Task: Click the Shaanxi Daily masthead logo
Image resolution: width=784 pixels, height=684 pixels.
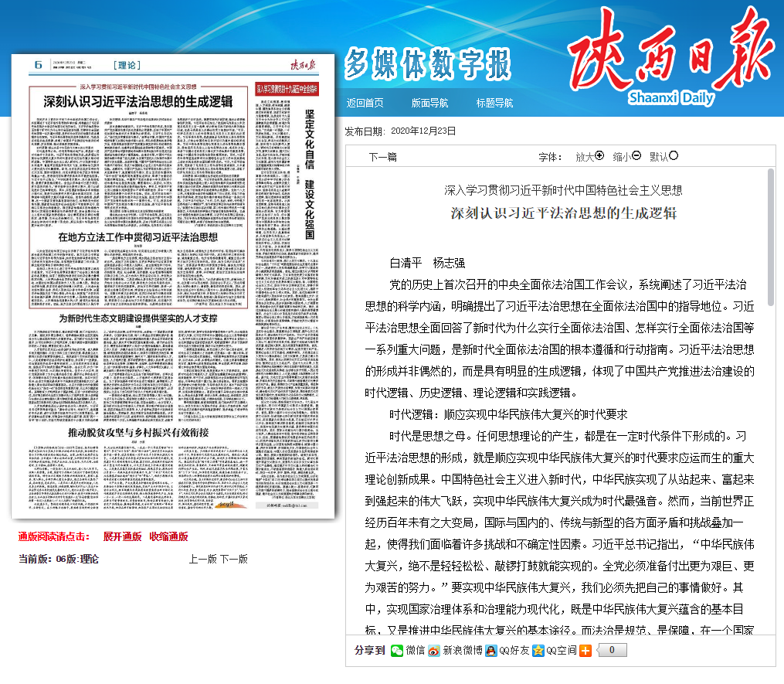Action: (x=671, y=55)
